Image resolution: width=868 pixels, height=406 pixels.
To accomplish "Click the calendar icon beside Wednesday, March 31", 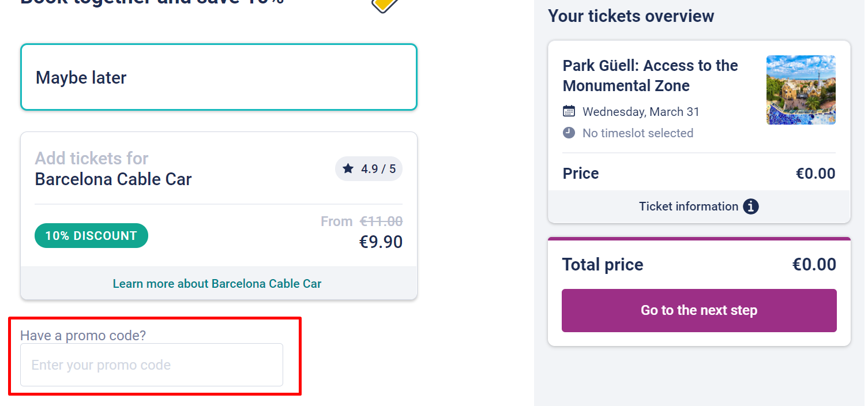I will point(569,111).
